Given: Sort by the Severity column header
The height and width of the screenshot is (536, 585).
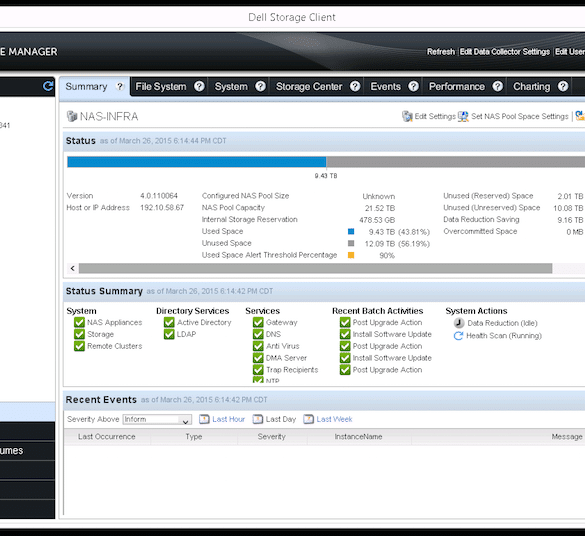Looking at the screenshot, I should 272,436.
